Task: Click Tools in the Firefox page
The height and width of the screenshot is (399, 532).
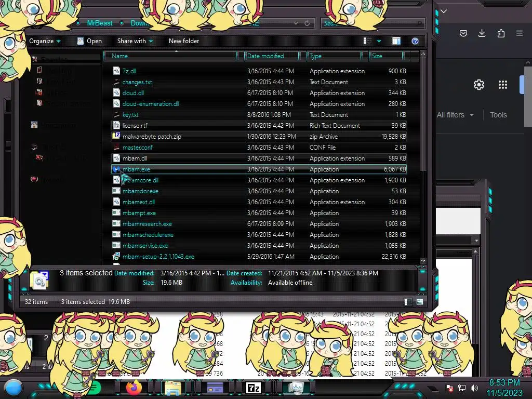Action: pos(498,115)
